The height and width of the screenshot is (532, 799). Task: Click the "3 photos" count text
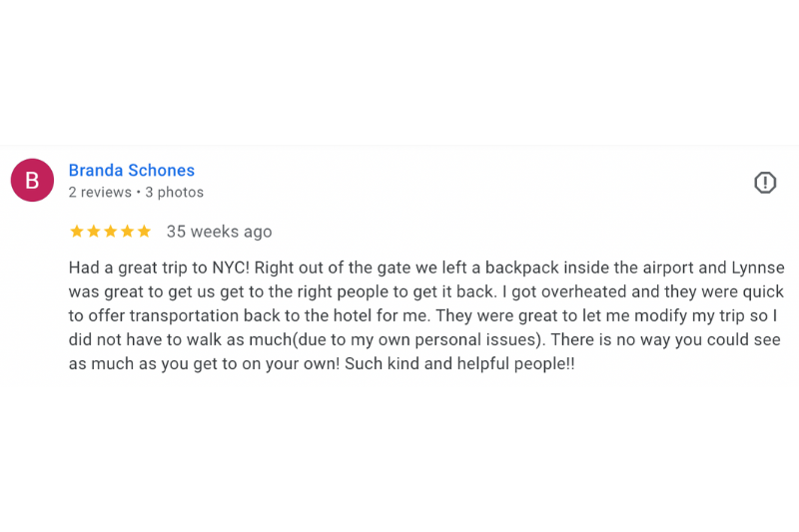(x=175, y=193)
